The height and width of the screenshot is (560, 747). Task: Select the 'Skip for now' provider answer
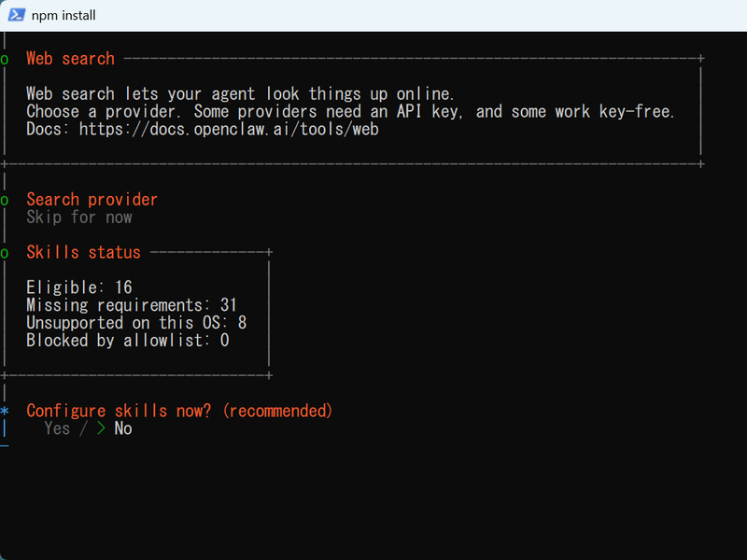pyautogui.click(x=79, y=217)
